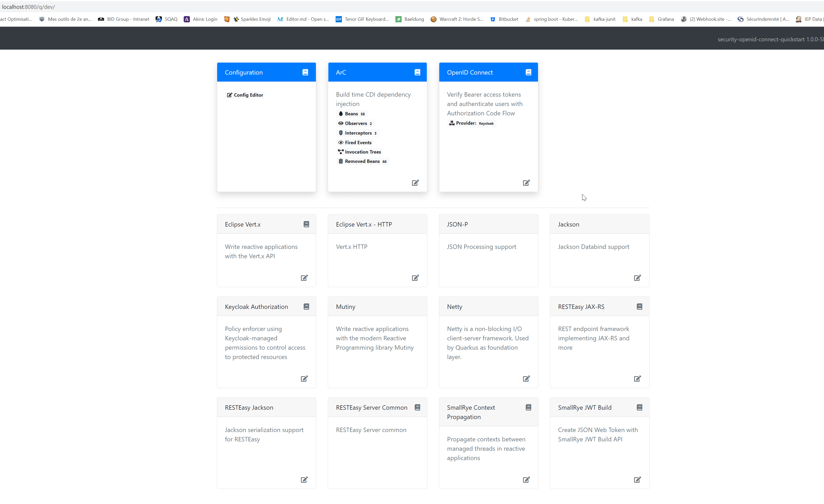Click the ArC guide book icon
This screenshot has width=824, height=504.
coord(417,72)
